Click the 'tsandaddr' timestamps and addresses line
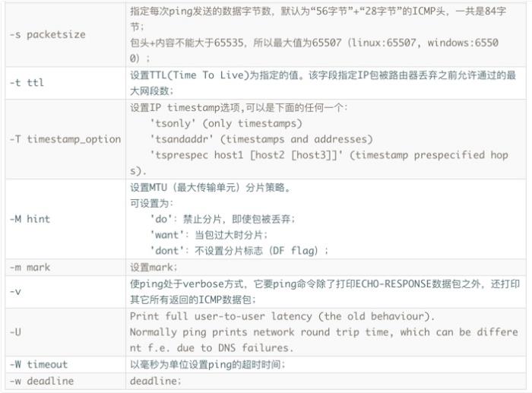The height and width of the screenshot is (393, 532). point(261,139)
